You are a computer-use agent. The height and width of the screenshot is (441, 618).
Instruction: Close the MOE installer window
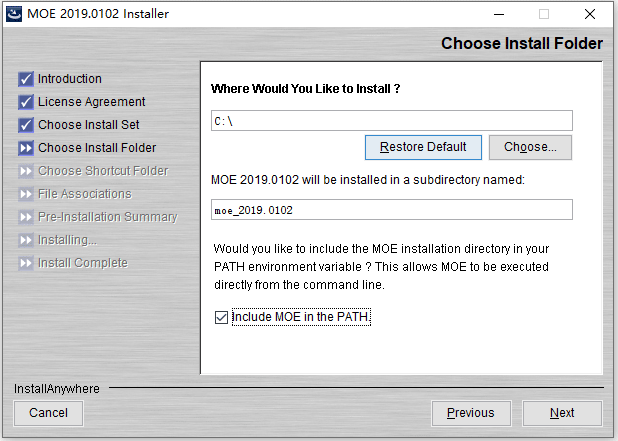click(590, 14)
